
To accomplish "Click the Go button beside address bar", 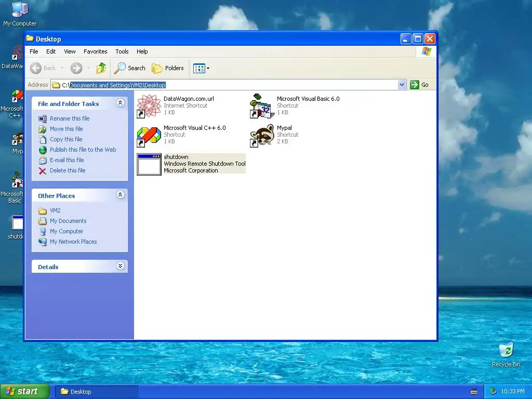I will [419, 85].
